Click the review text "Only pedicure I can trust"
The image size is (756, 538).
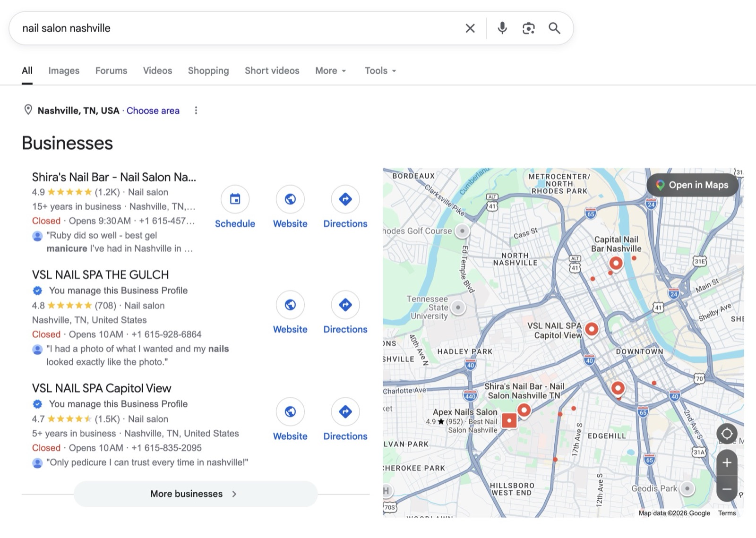147,462
